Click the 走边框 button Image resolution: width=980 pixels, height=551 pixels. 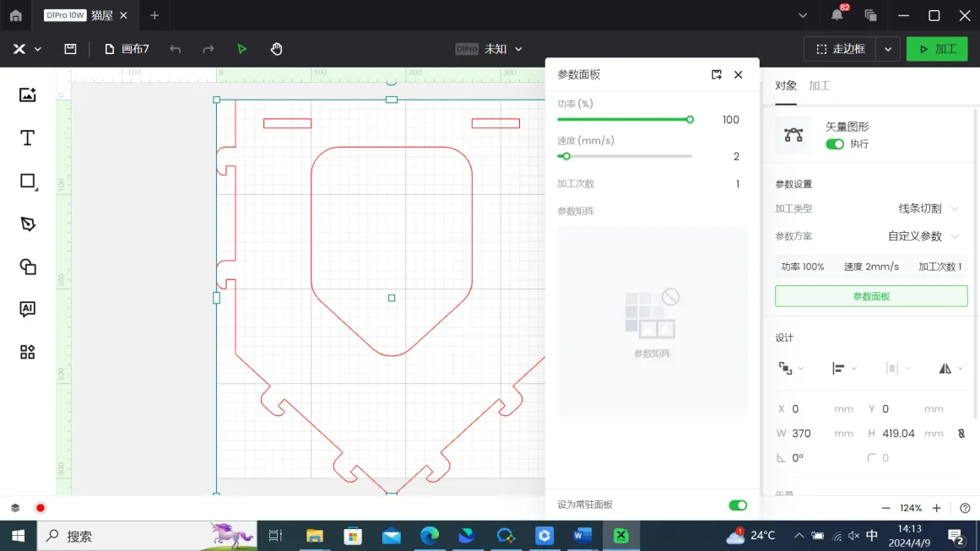[x=841, y=49]
